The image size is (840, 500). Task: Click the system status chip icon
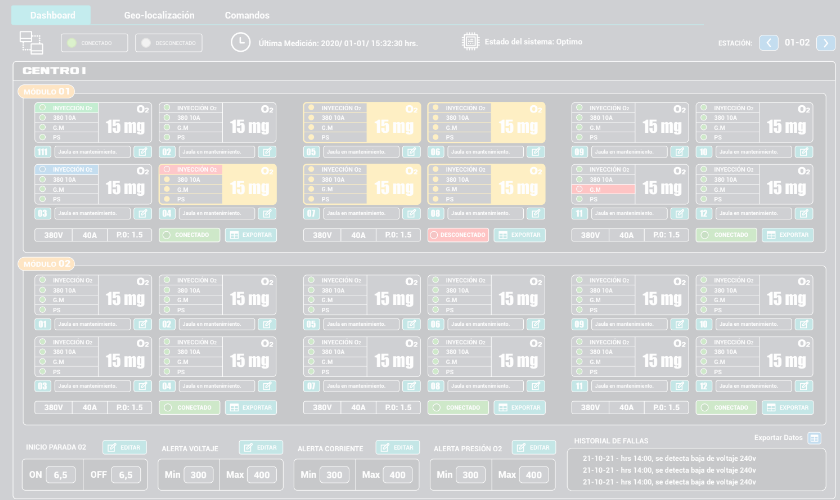click(470, 42)
